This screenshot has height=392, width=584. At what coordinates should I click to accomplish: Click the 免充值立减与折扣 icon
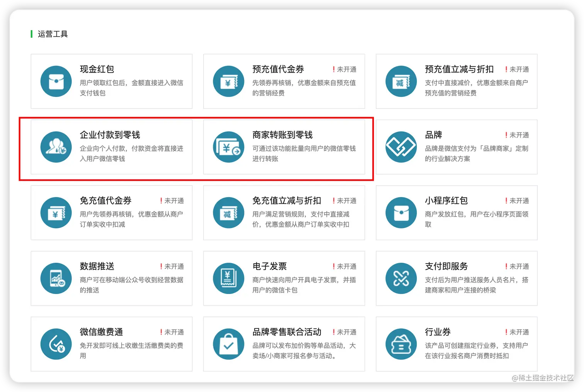[x=229, y=213]
